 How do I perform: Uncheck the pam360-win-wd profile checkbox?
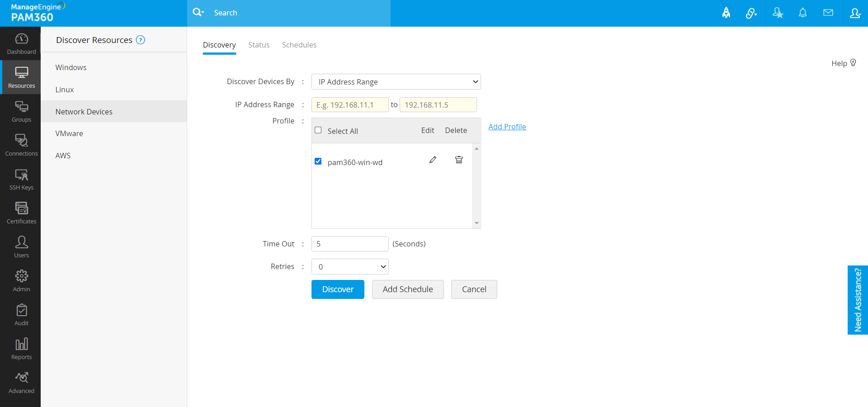pos(318,161)
